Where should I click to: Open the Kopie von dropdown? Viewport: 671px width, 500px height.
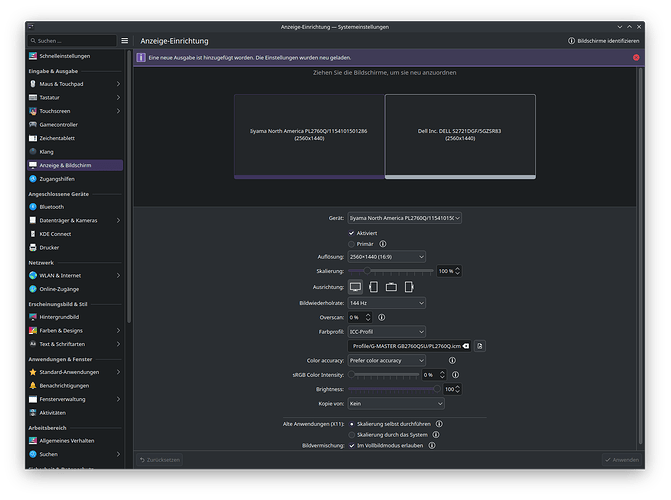[396, 404]
